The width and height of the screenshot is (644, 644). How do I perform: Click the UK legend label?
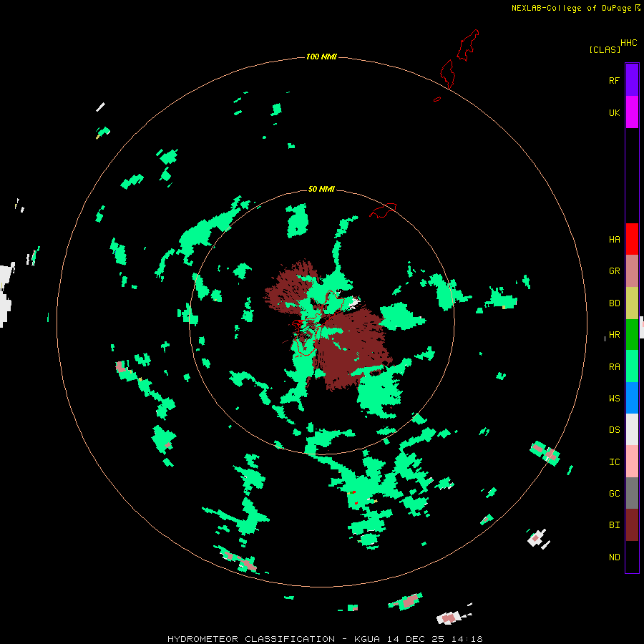(614, 112)
